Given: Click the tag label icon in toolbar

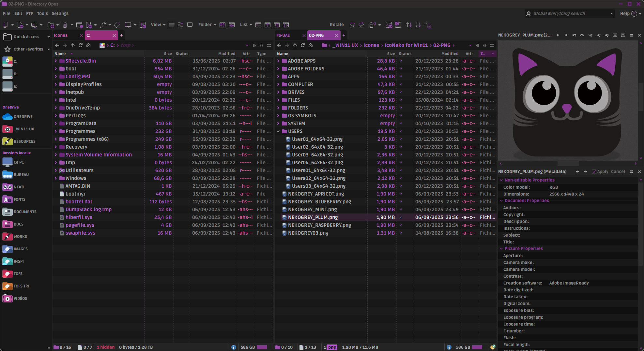Looking at the screenshot, I should pyautogui.click(x=117, y=25).
